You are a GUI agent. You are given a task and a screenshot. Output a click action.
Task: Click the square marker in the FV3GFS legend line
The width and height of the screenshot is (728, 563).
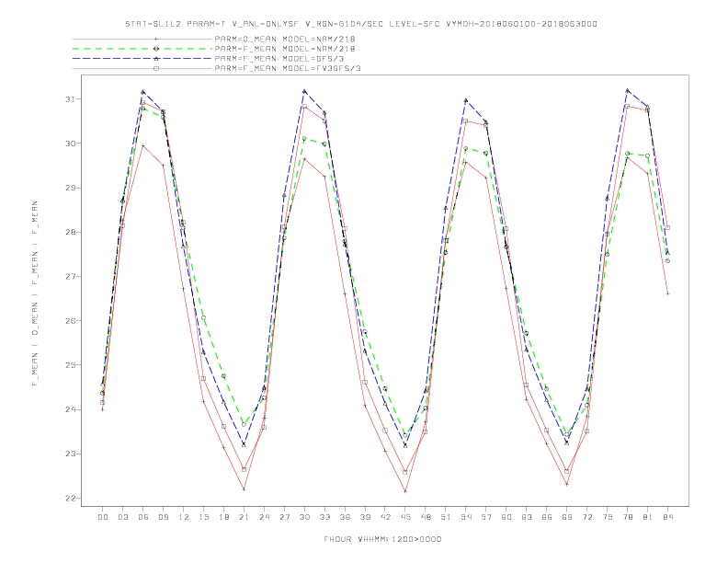click(x=156, y=68)
